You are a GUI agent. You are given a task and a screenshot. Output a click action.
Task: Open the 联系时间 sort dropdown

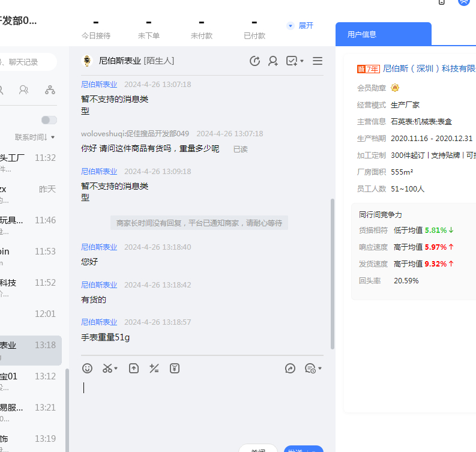point(35,137)
